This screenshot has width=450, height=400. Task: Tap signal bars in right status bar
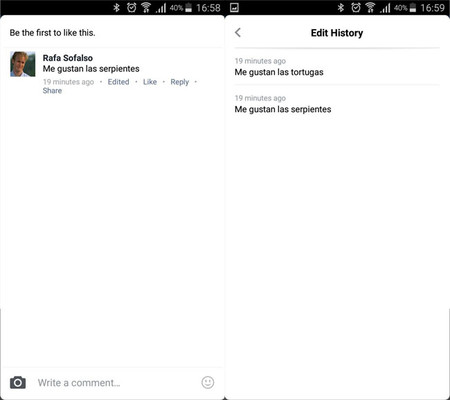click(x=385, y=8)
